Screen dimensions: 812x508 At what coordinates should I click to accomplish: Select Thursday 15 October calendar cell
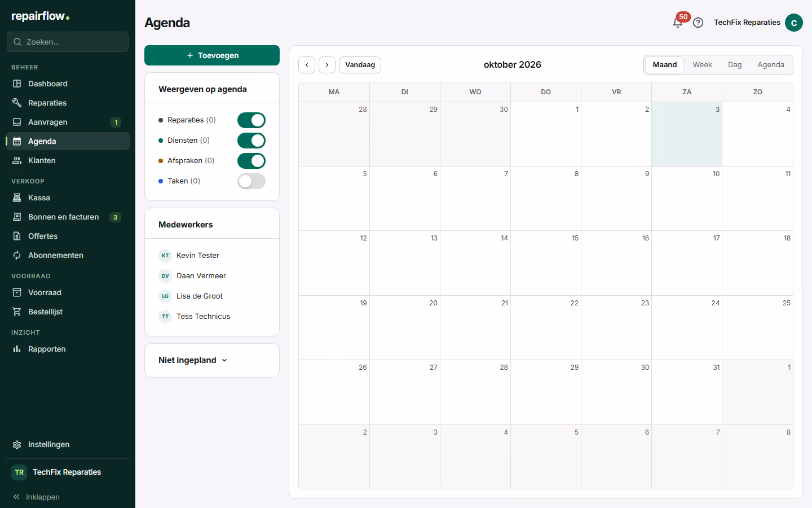546,263
